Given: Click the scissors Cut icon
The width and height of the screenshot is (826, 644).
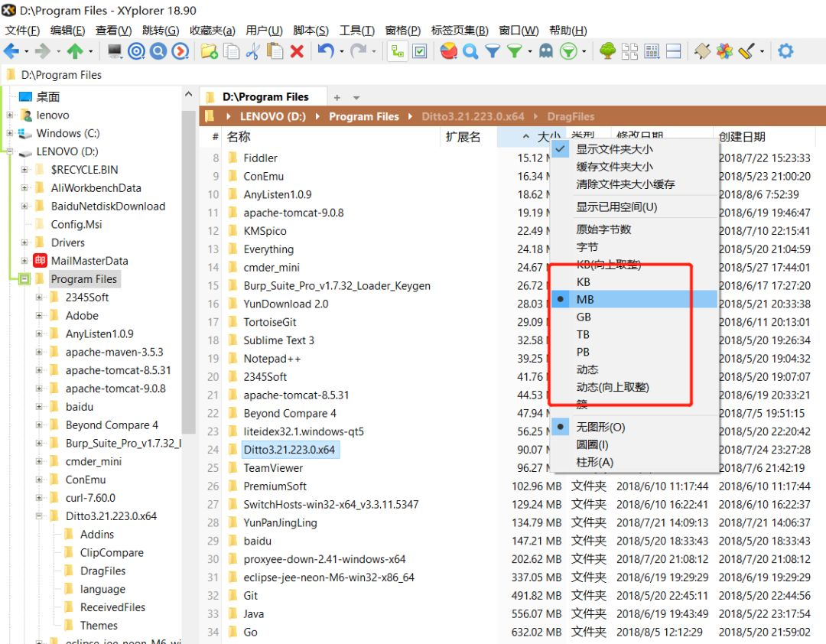Looking at the screenshot, I should pyautogui.click(x=253, y=51).
